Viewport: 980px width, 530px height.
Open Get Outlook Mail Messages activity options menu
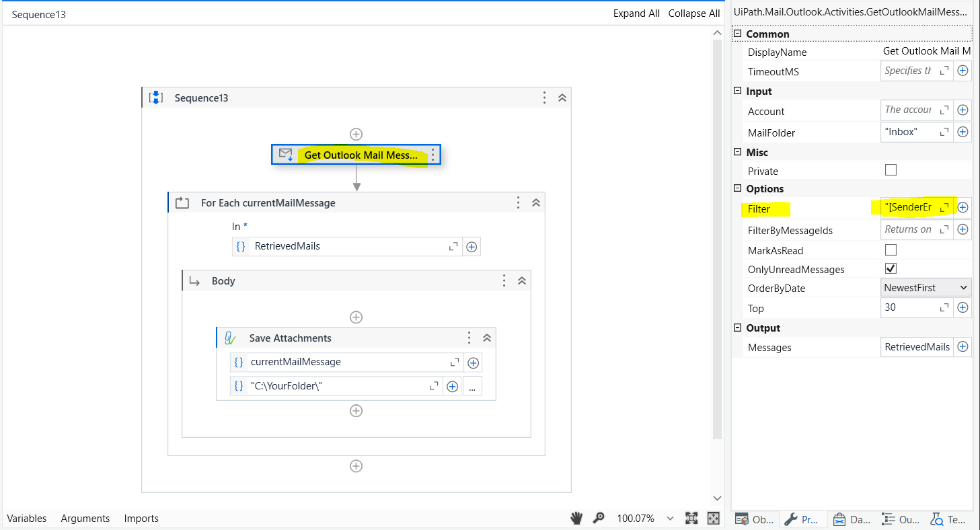(x=433, y=155)
